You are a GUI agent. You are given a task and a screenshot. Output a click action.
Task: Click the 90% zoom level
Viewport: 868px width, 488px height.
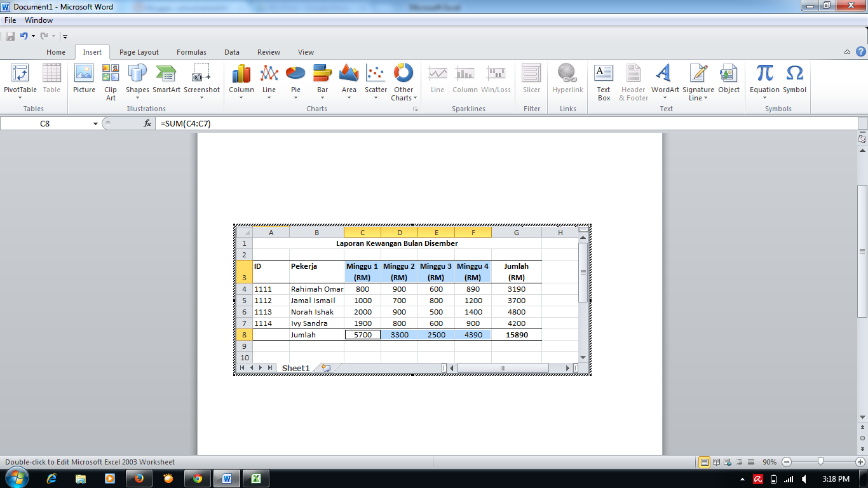click(x=770, y=462)
